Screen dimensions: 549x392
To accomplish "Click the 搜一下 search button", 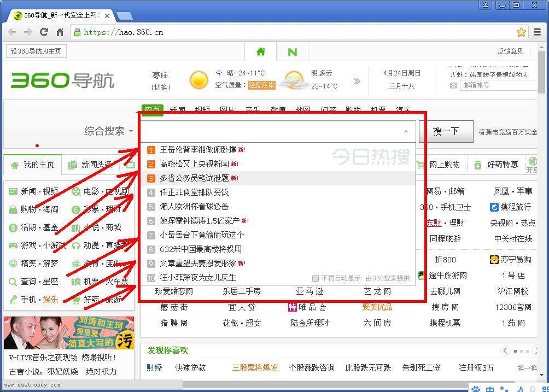I will (446, 132).
